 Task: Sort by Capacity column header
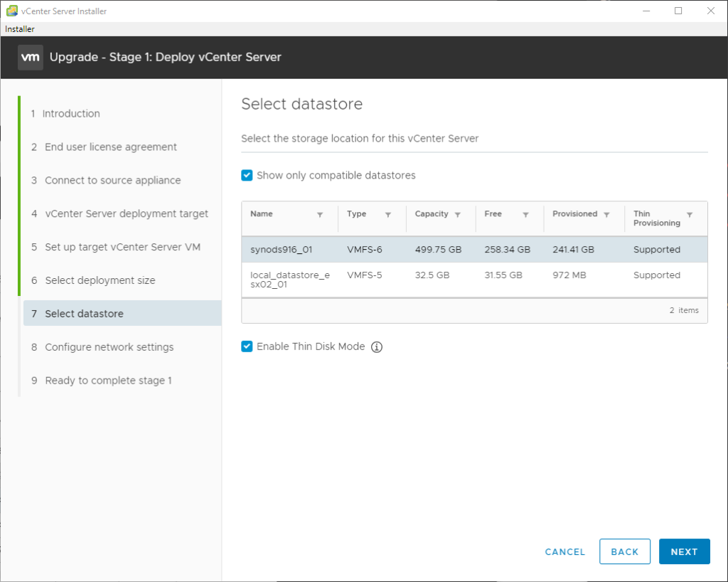(x=432, y=213)
